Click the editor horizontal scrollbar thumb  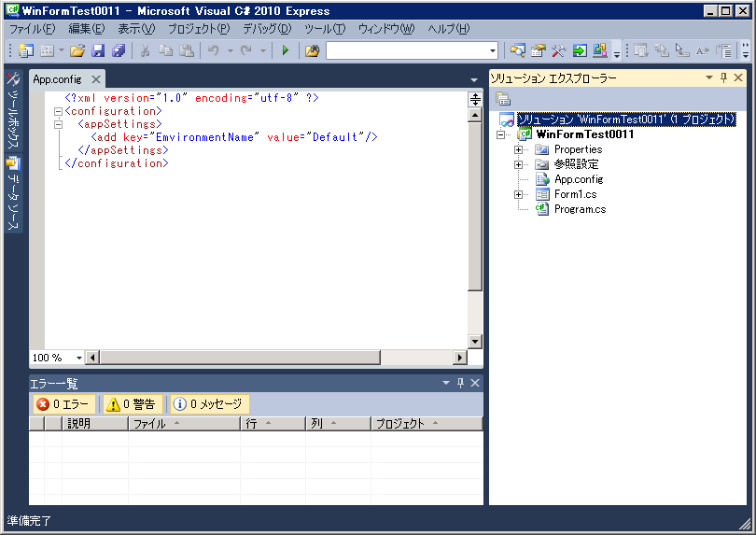tap(240, 358)
